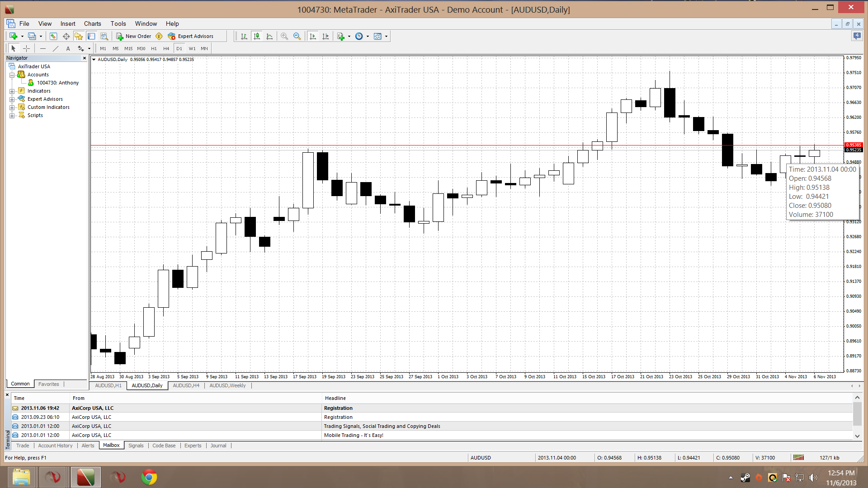
Task: Open Chrome from the taskbar
Action: tap(149, 477)
